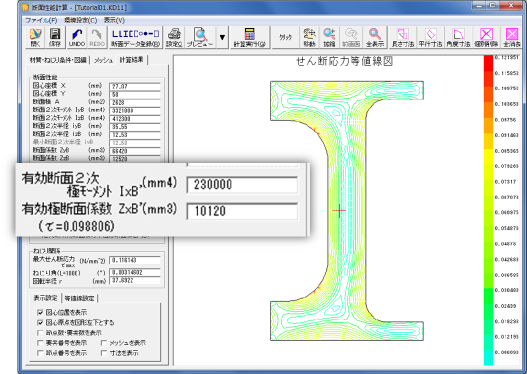The width and height of the screenshot is (527, 374).
Task: Enable 節点数・要素数を表示 checkbox
Action: click(40, 333)
